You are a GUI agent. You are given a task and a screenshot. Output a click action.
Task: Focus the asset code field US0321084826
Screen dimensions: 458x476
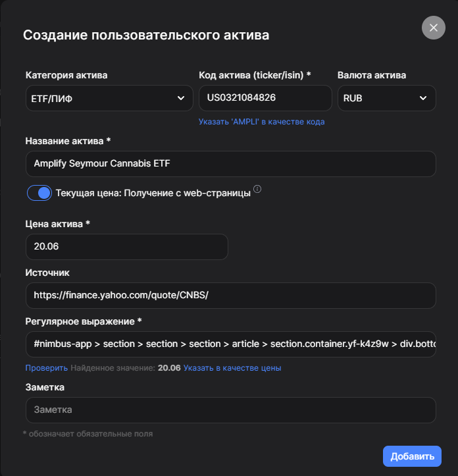click(265, 98)
